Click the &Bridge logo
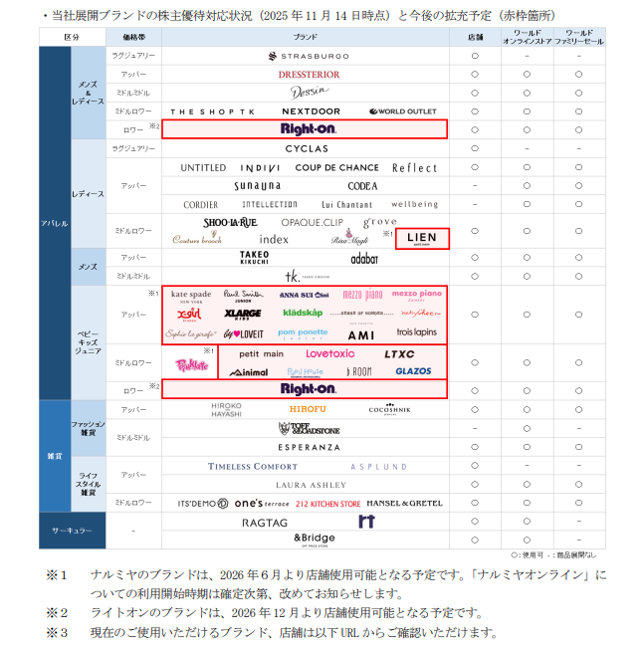644x650 pixels. [314, 540]
